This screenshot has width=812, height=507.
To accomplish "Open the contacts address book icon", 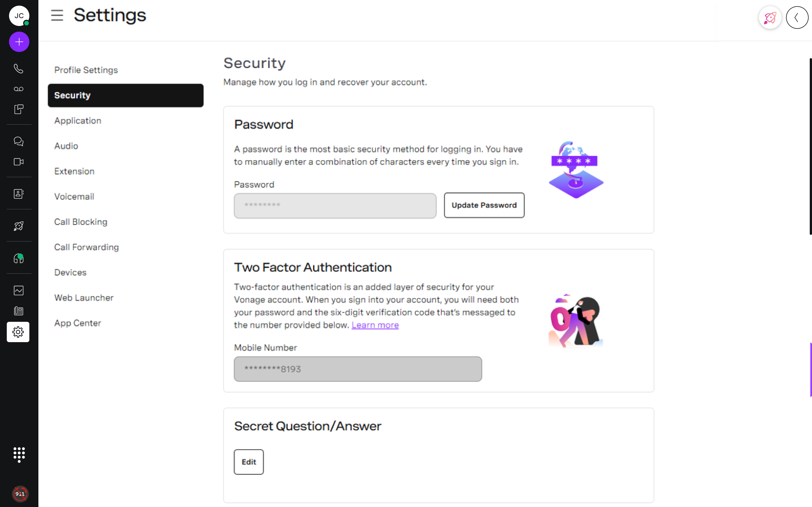I will [x=18, y=194].
